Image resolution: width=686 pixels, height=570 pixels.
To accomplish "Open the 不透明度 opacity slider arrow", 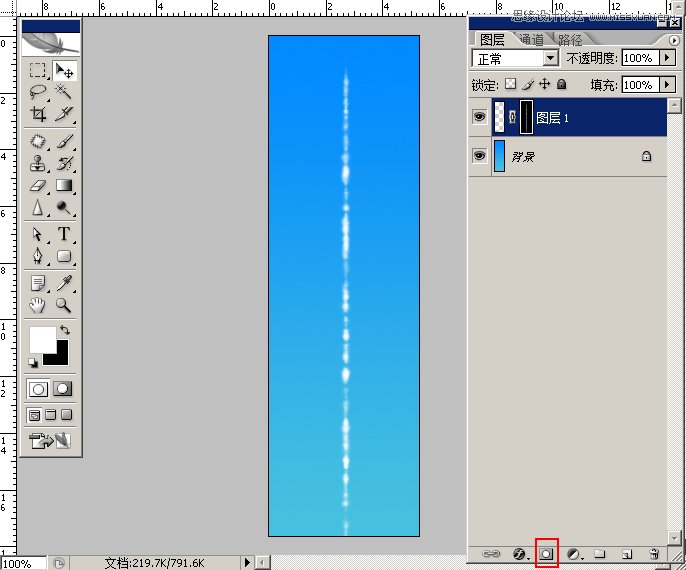I will pos(668,58).
